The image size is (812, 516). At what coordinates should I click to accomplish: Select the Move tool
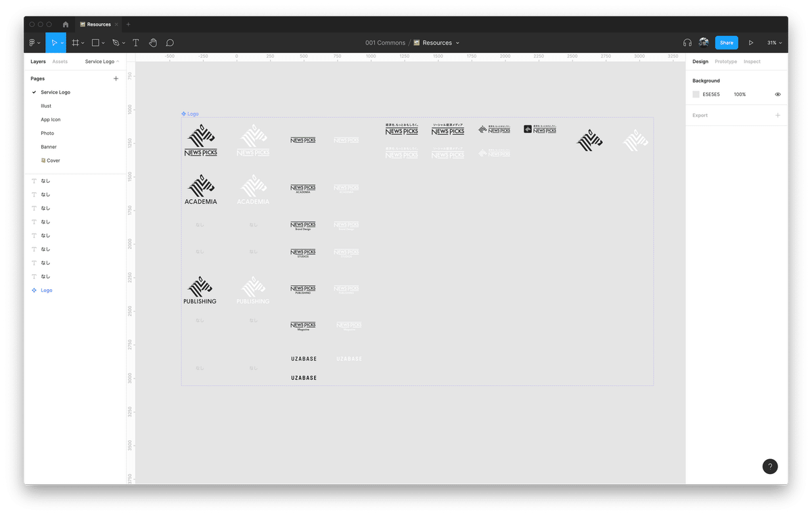[x=54, y=43]
